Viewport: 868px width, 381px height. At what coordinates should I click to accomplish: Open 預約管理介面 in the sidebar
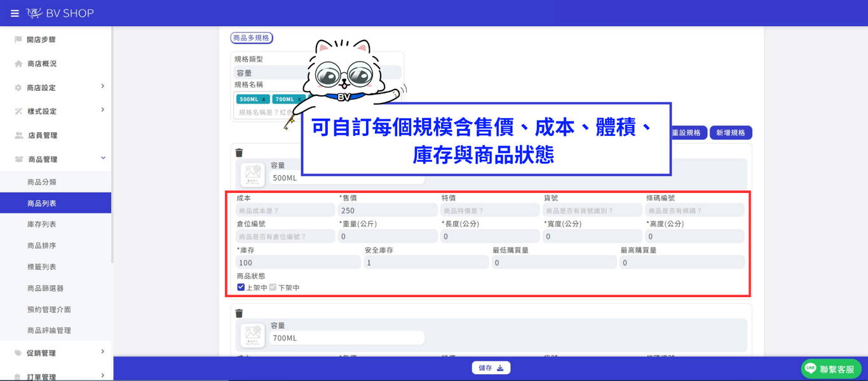pos(49,309)
